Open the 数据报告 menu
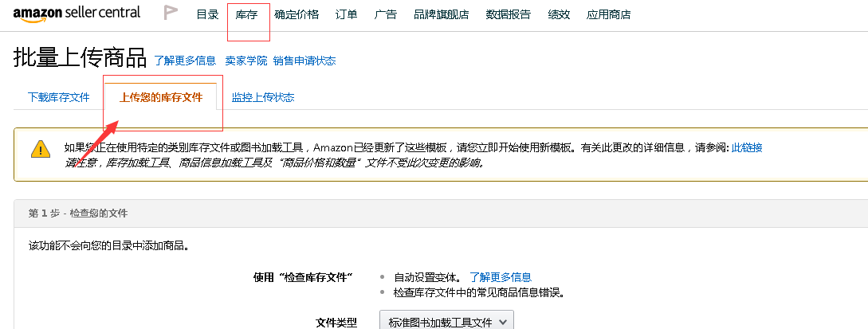868x329 pixels. tap(508, 14)
